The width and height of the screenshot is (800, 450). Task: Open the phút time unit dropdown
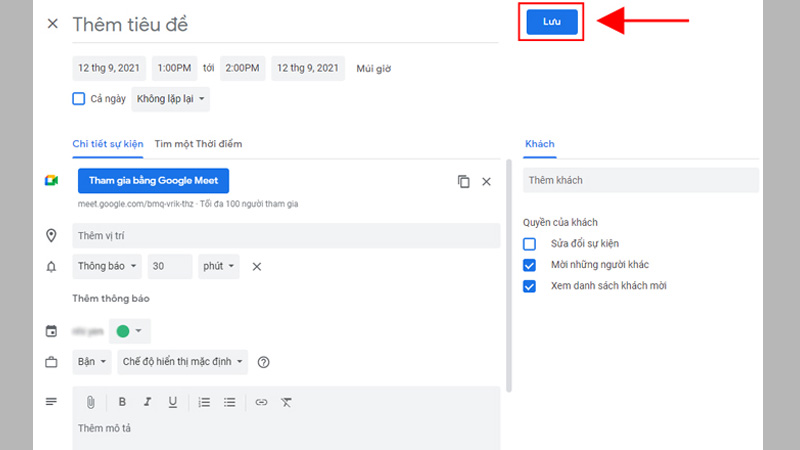[219, 266]
